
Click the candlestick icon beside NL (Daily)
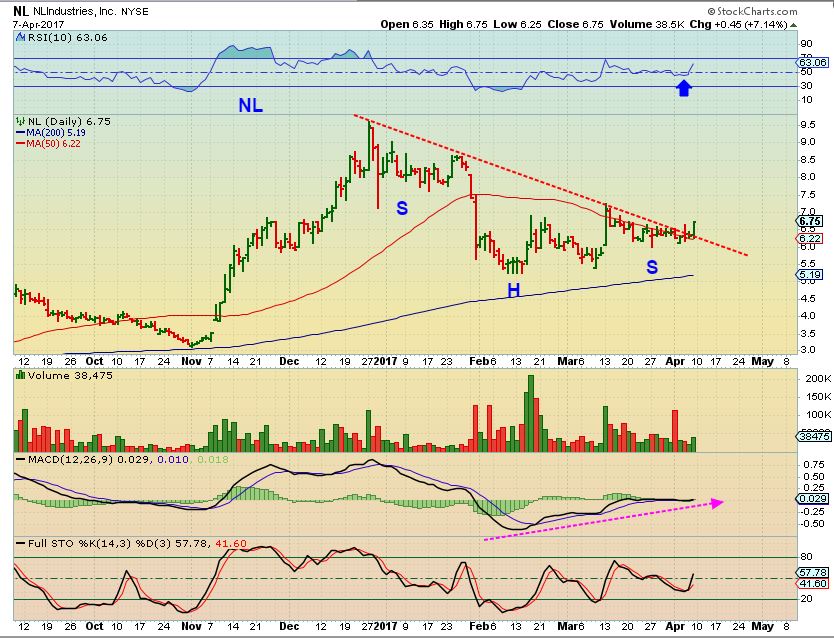pyautogui.click(x=21, y=121)
